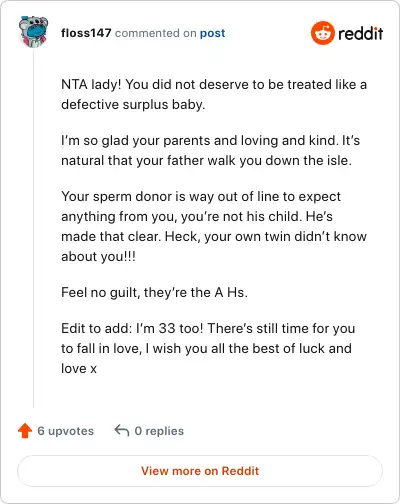Open the "0 replies" label

159,431
